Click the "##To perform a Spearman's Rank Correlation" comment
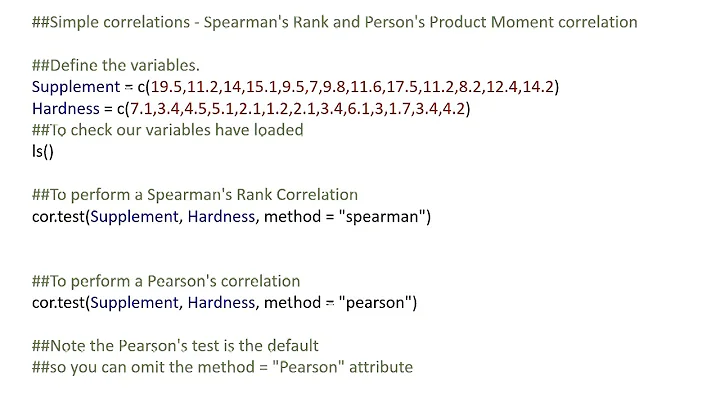This screenshot has height=404, width=720. (x=194, y=195)
